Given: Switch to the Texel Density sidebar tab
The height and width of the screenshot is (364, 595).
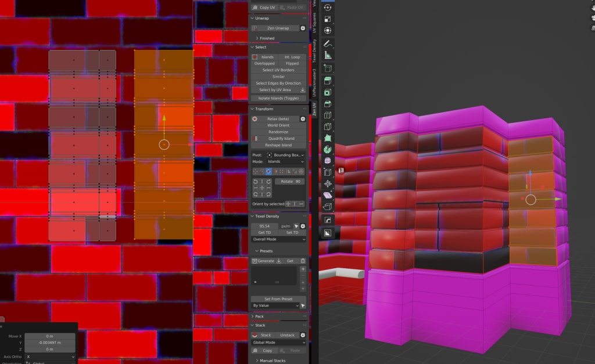Looking at the screenshot, I should point(314,51).
